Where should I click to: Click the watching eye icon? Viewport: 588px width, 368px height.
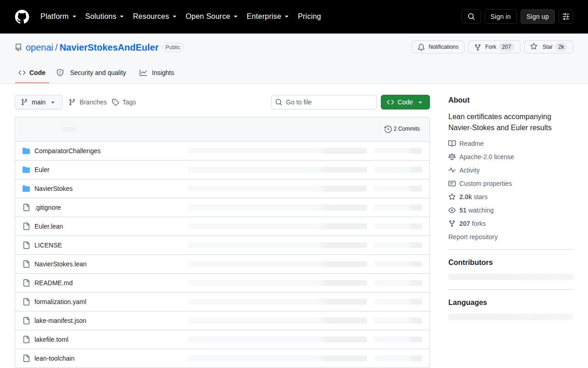tap(452, 210)
